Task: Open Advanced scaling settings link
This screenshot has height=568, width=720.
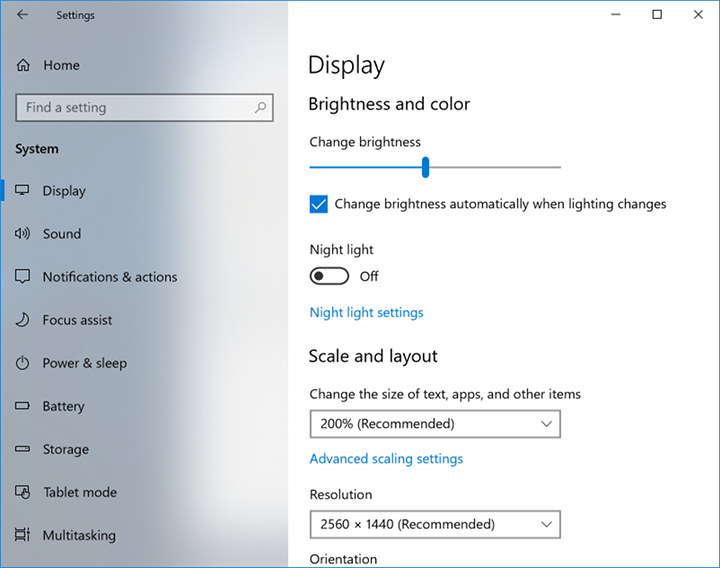Action: pyautogui.click(x=386, y=459)
